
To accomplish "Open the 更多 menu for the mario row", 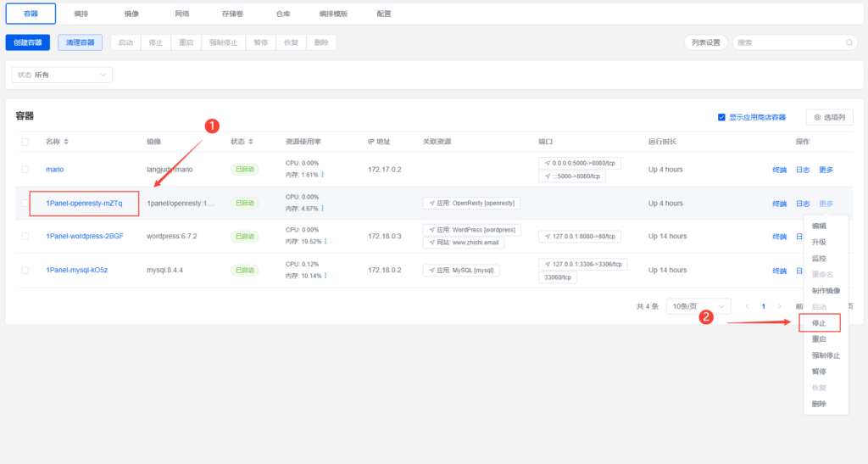I will tap(826, 170).
